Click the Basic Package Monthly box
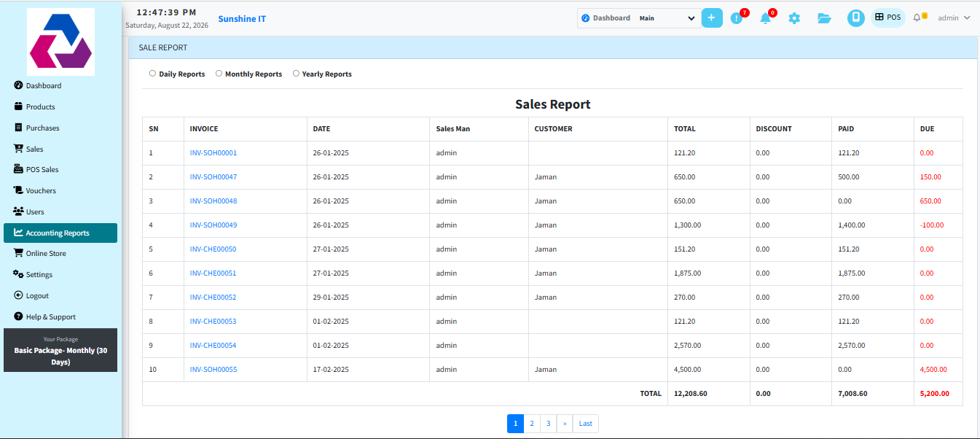980x439 pixels. [60, 350]
